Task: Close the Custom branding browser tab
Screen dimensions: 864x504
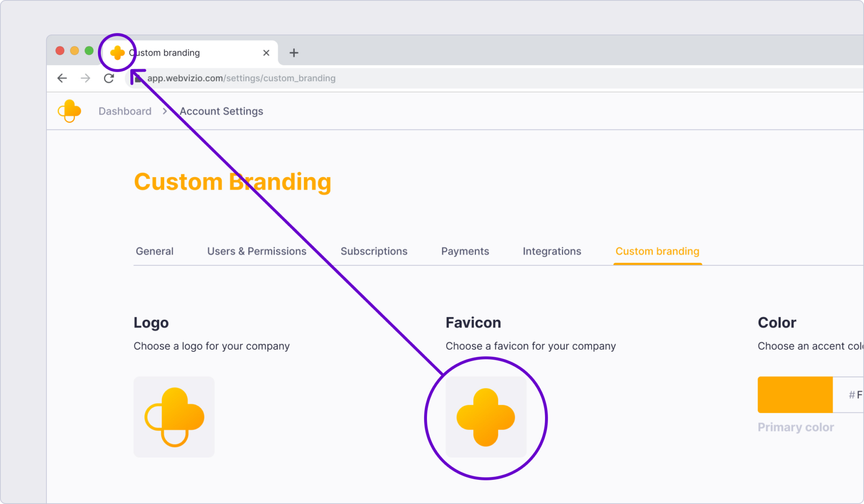Action: coord(266,52)
